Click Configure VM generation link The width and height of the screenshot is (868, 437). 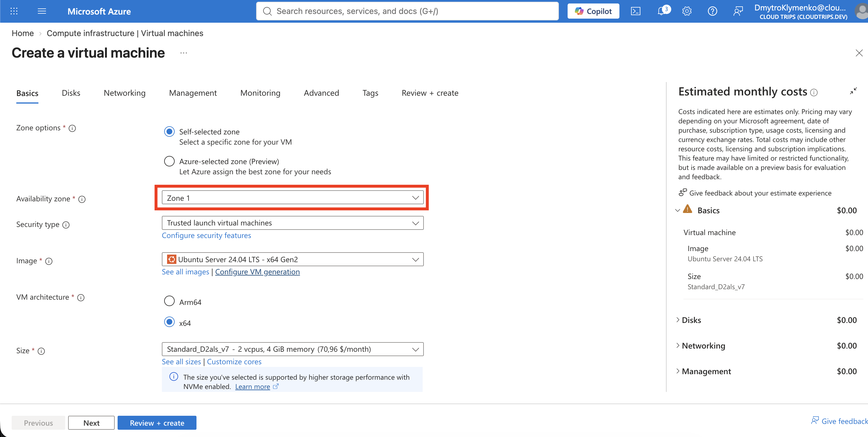coord(257,272)
